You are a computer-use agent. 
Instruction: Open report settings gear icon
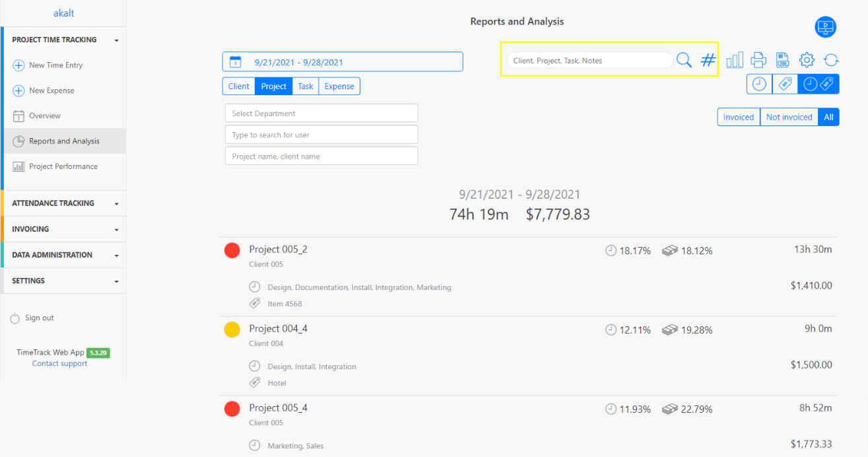coord(807,60)
